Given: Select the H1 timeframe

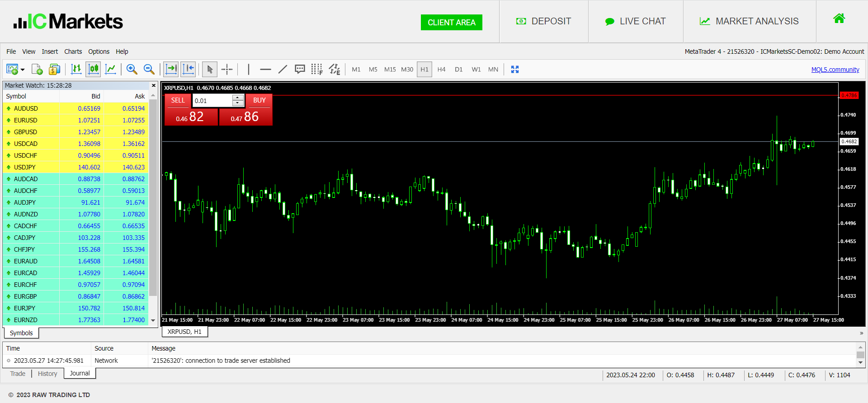Looking at the screenshot, I should point(425,69).
